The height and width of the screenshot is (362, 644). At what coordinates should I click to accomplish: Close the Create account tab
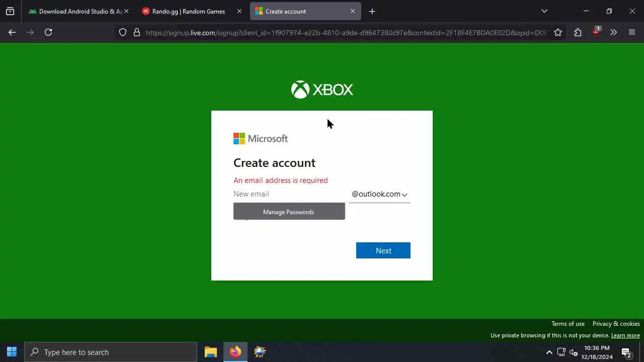tap(353, 11)
